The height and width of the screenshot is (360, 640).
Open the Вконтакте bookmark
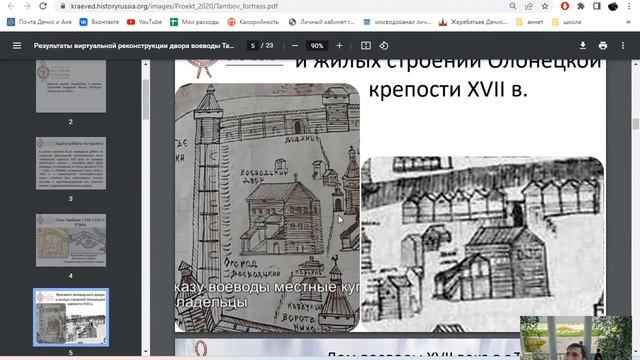tap(100, 22)
